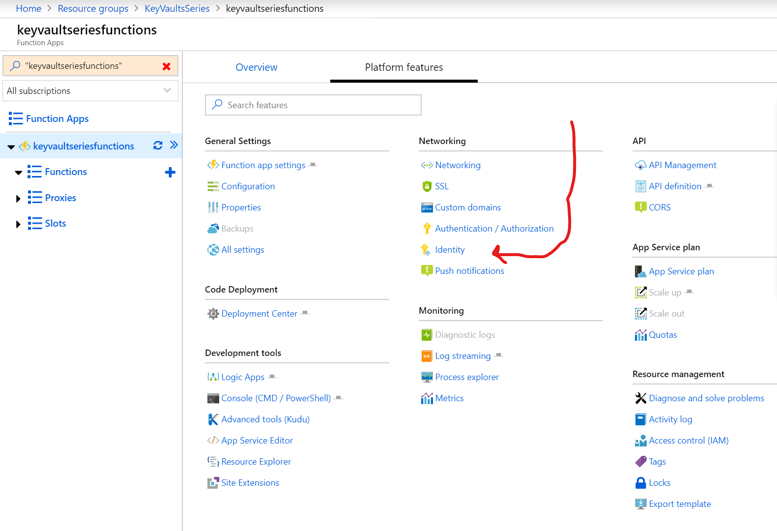Select the Platform features tab

click(404, 67)
